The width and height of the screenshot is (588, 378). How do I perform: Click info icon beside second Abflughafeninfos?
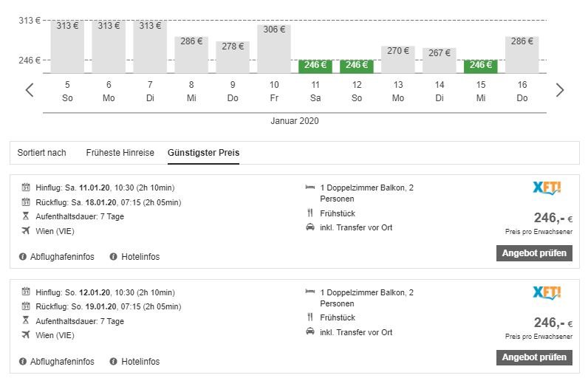(x=24, y=362)
